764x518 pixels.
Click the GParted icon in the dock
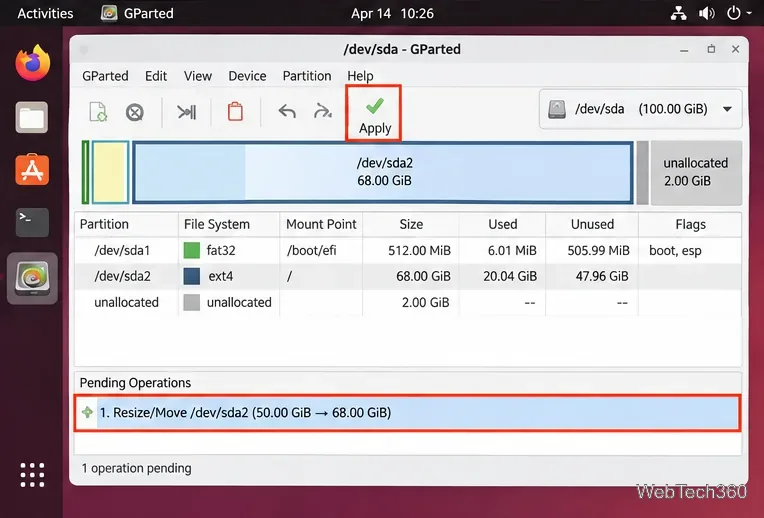tap(32, 278)
